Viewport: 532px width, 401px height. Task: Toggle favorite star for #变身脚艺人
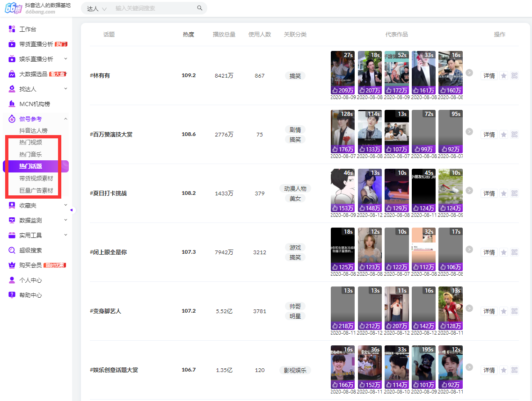pyautogui.click(x=503, y=311)
